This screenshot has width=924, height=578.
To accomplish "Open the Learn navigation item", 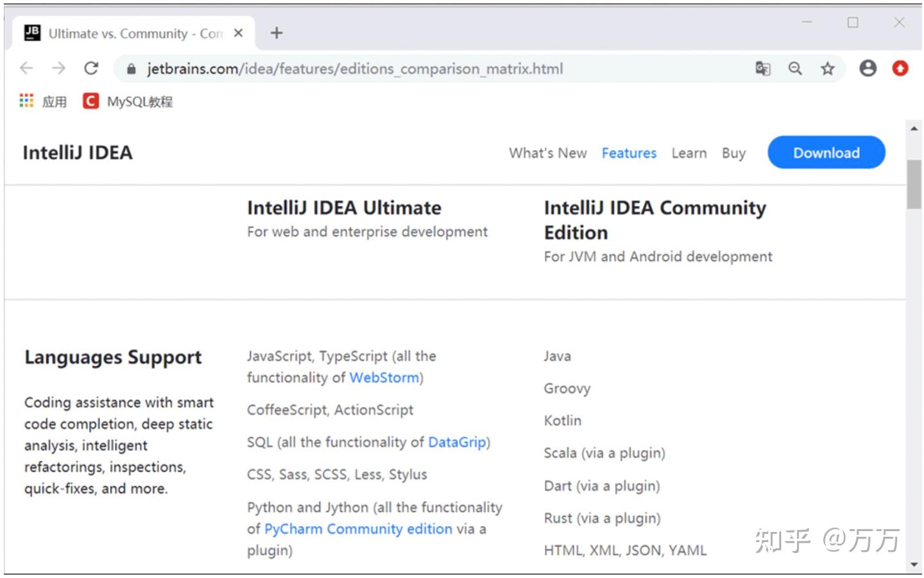I will point(689,153).
